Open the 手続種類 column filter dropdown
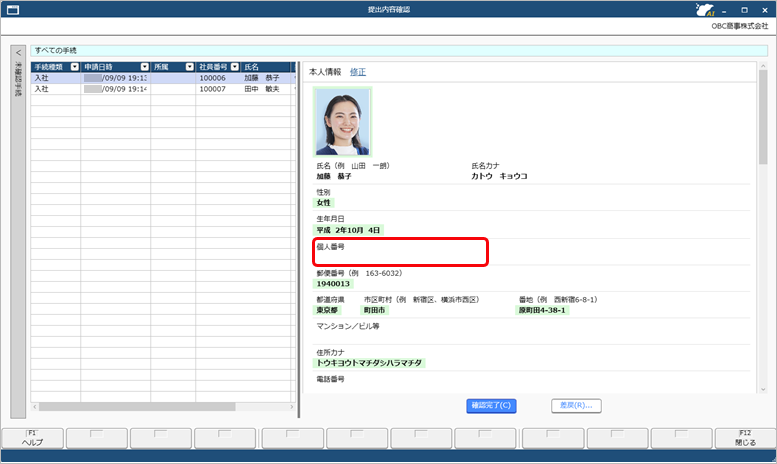This screenshot has height=464, width=777. pos(74,67)
